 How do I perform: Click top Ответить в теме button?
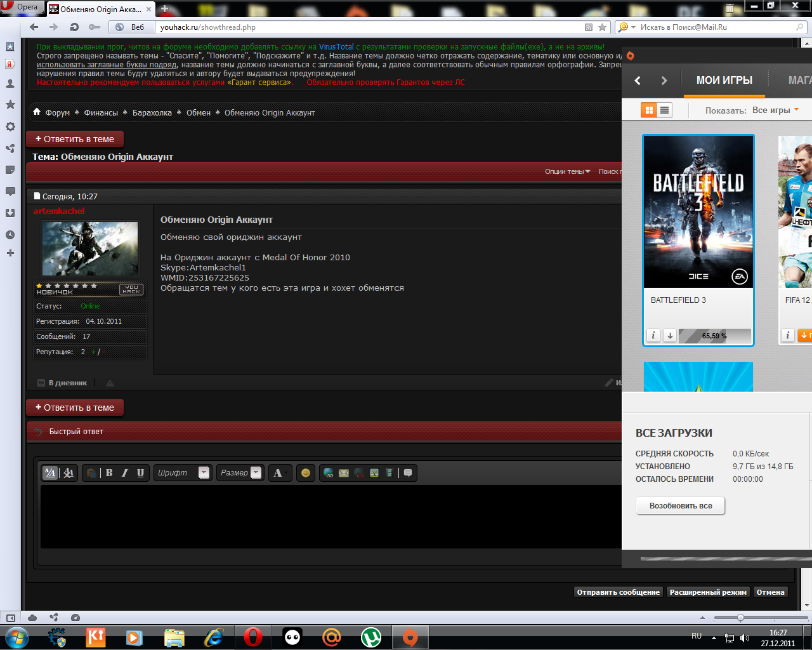click(75, 139)
